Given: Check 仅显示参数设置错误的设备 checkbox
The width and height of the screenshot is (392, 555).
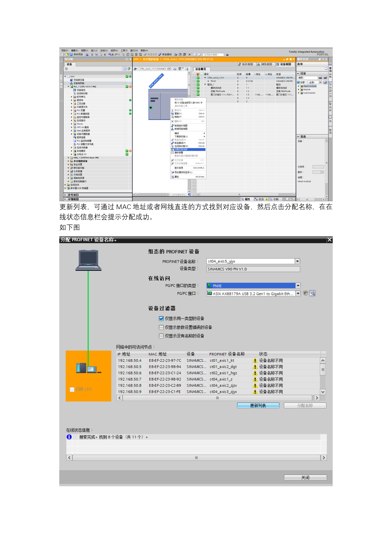Looking at the screenshot, I should click(x=161, y=327).
